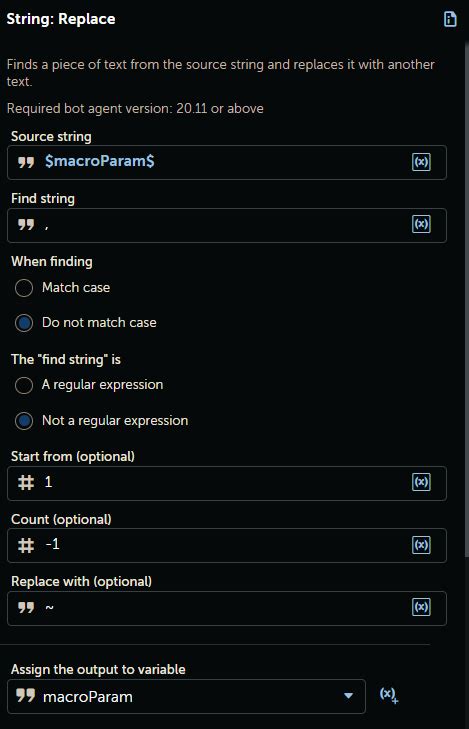Click the Replace with text field
This screenshot has height=729, width=469.
(x=227, y=608)
